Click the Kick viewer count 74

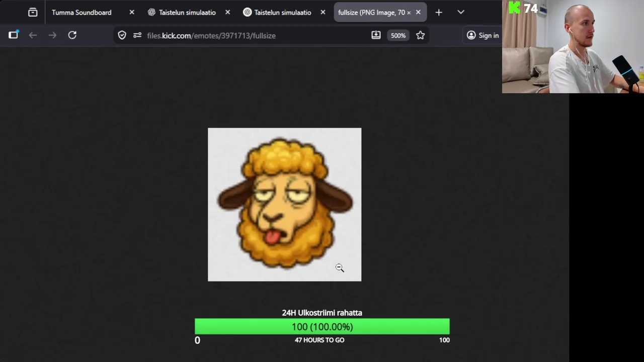(x=530, y=8)
